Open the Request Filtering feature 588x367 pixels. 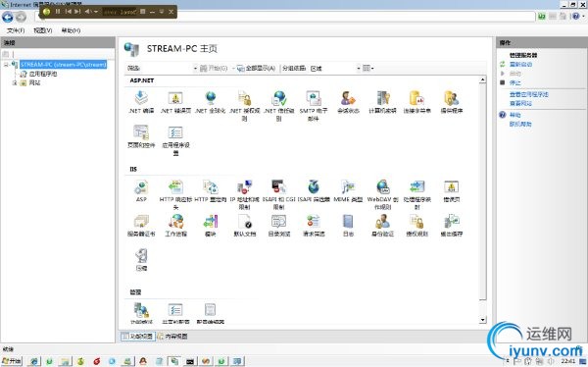[314, 222]
